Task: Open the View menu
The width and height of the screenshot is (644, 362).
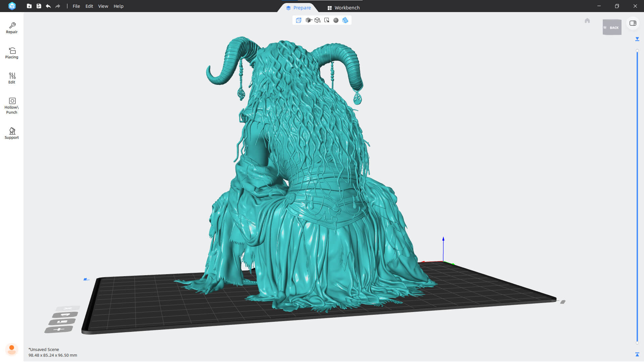Action: pyautogui.click(x=103, y=6)
